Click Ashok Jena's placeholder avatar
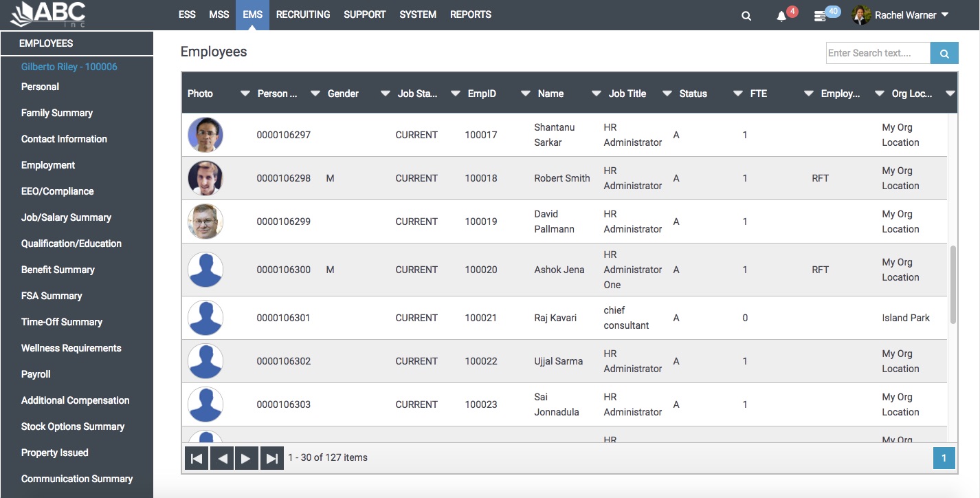Viewport: 980px width, 498px height. 205,270
